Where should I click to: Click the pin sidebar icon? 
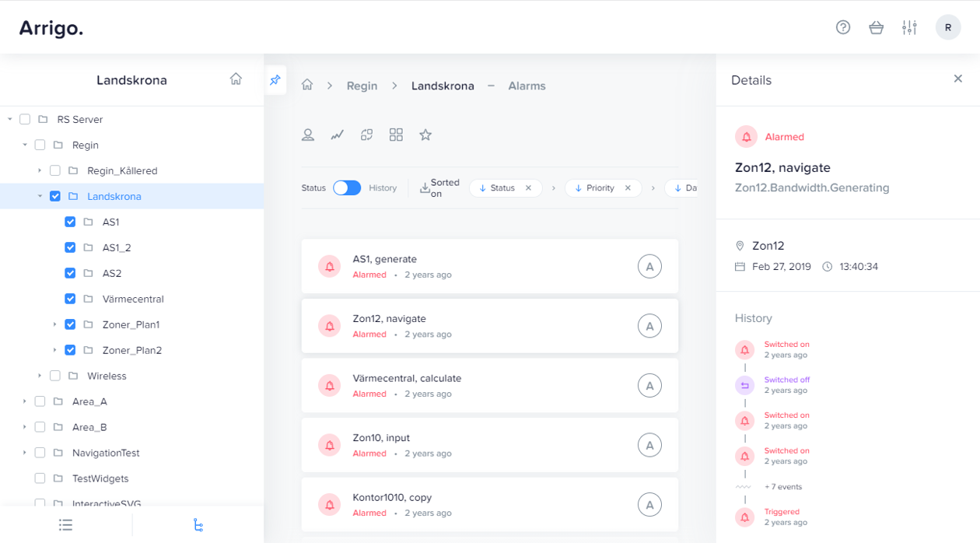[x=275, y=80]
